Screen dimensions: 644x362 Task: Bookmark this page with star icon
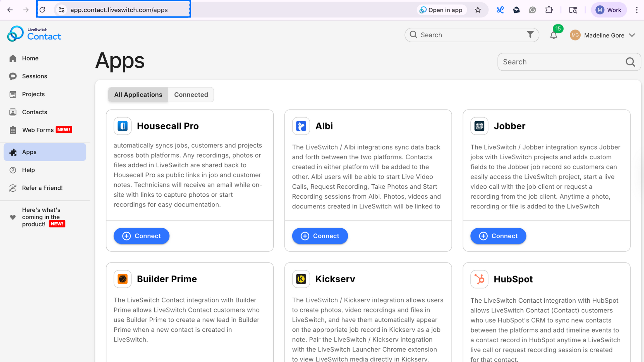click(478, 10)
